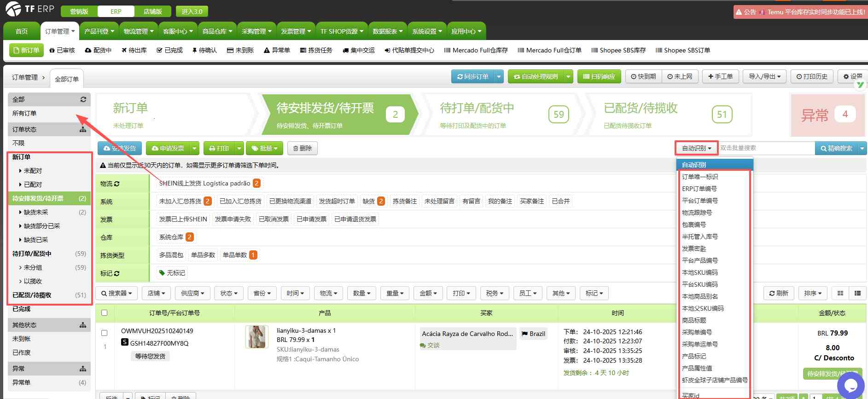Toggle the 缺货 system filter
This screenshot has height=399, width=868.
[369, 201]
